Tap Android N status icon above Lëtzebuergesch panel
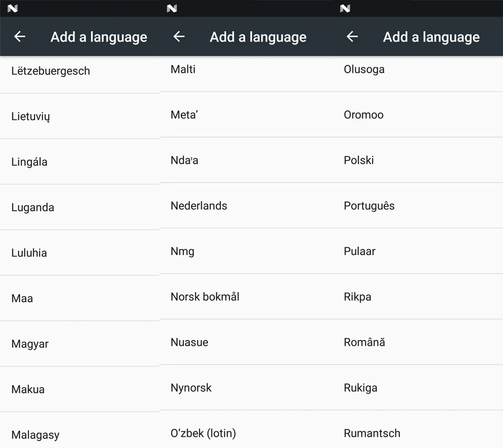The image size is (503, 448). 12,8
